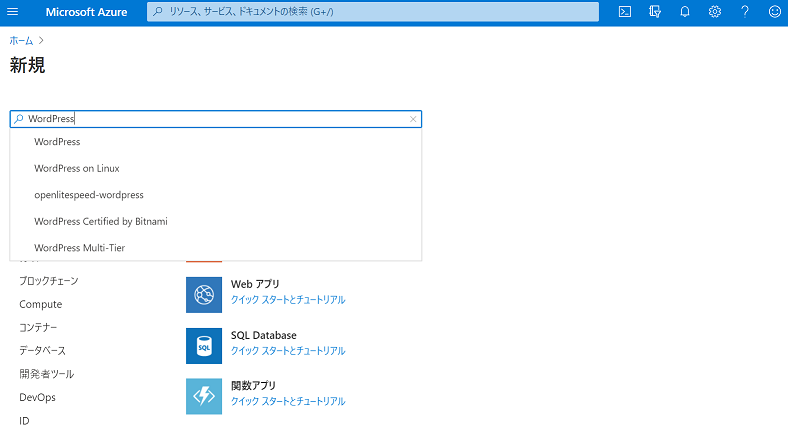Click the 関数アプリ title
Screen dimensions: 788x428
(x=253, y=386)
